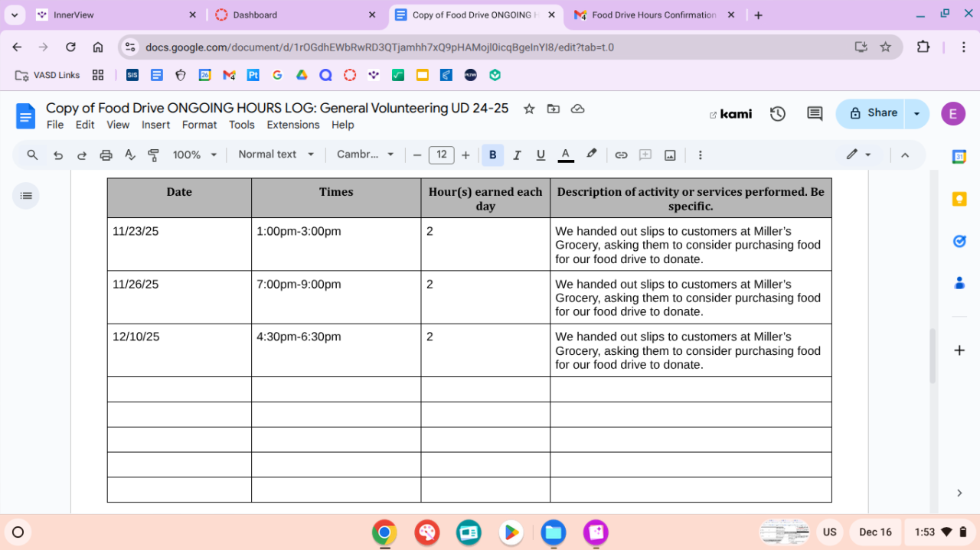Launch Chrome from the shelf
Viewport: 980px width, 550px height.
click(384, 532)
